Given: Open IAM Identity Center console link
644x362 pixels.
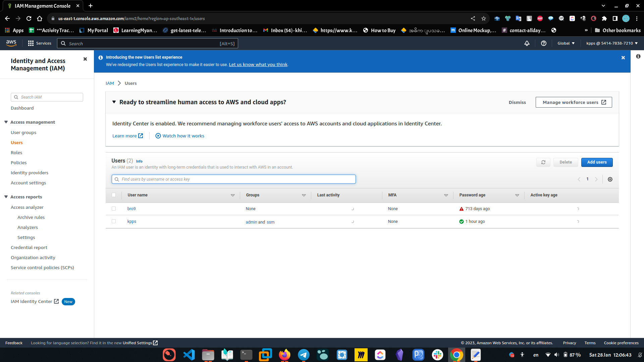Looking at the screenshot, I should pos(35,301).
